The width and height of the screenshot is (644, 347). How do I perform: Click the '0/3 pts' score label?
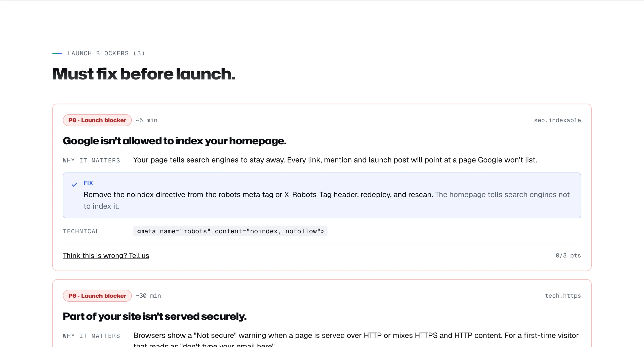pos(568,255)
